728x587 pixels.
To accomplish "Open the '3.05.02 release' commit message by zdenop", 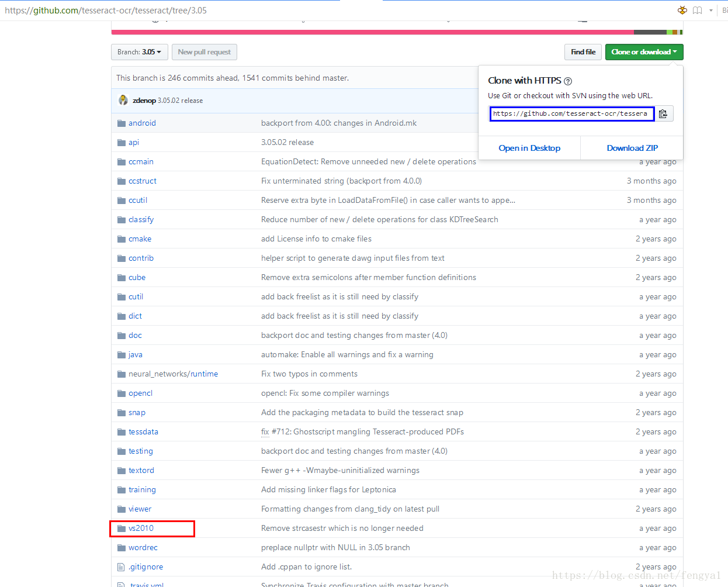I will [x=181, y=101].
